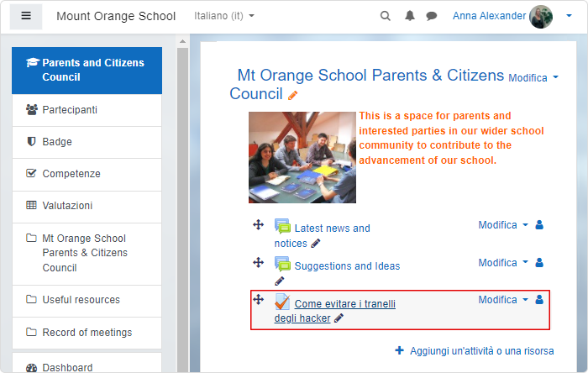Click the meeting photo in course summary
Viewport: 588px width, 373px height.
tap(302, 157)
